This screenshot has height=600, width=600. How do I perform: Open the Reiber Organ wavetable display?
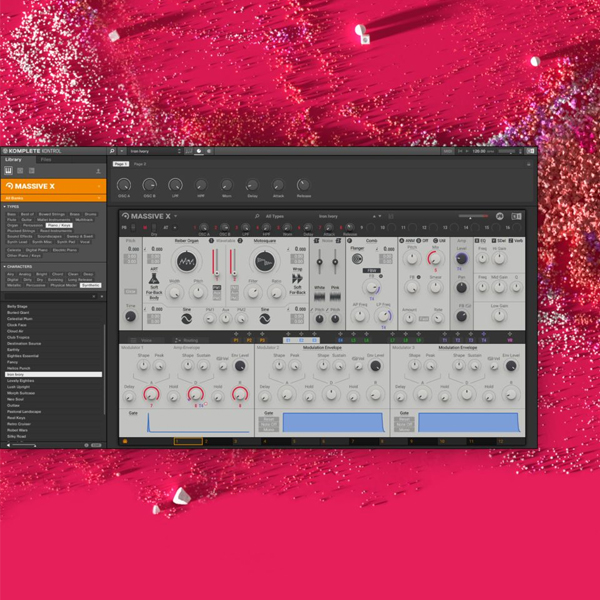(x=186, y=261)
